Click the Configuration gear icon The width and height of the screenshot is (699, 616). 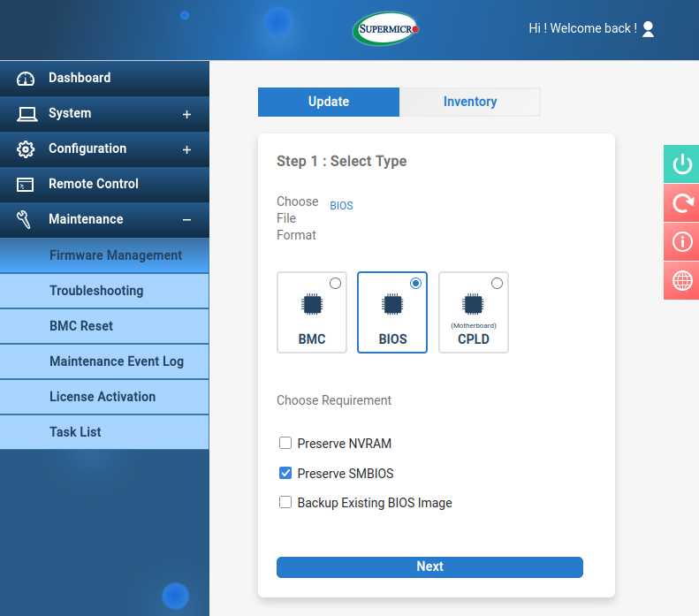[26, 149]
